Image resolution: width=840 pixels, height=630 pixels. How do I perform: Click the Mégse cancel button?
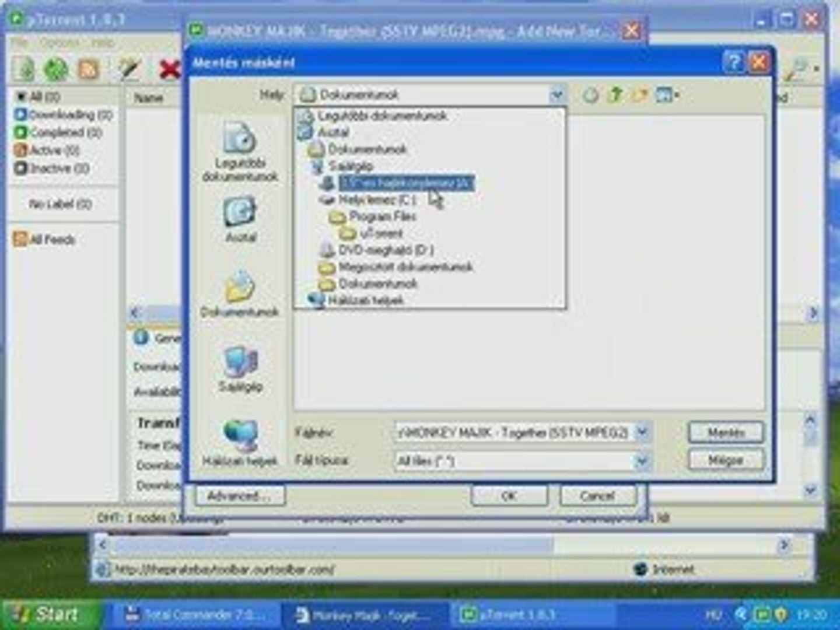pos(726,460)
